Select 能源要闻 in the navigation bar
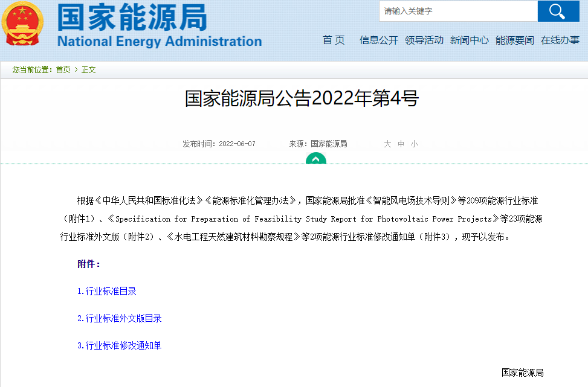588x387 pixels. pyautogui.click(x=515, y=40)
